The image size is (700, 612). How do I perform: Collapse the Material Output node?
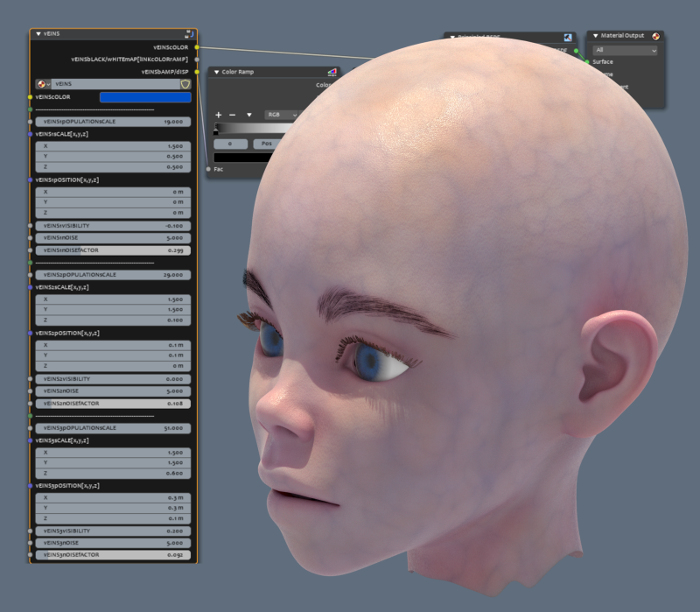click(x=596, y=36)
